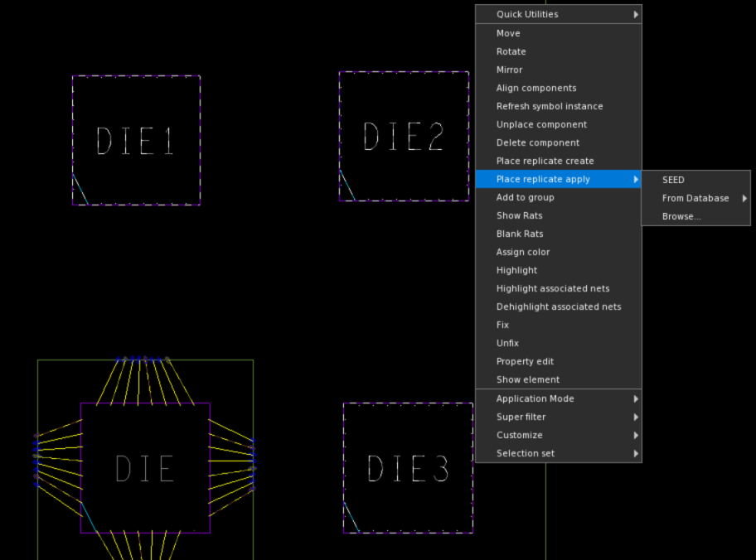The width and height of the screenshot is (756, 560).
Task: Select Rotate in the context menu
Action: [x=511, y=51]
